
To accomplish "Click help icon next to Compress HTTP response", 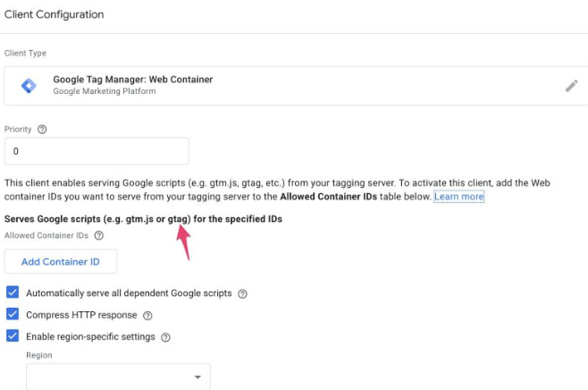I will [x=148, y=315].
